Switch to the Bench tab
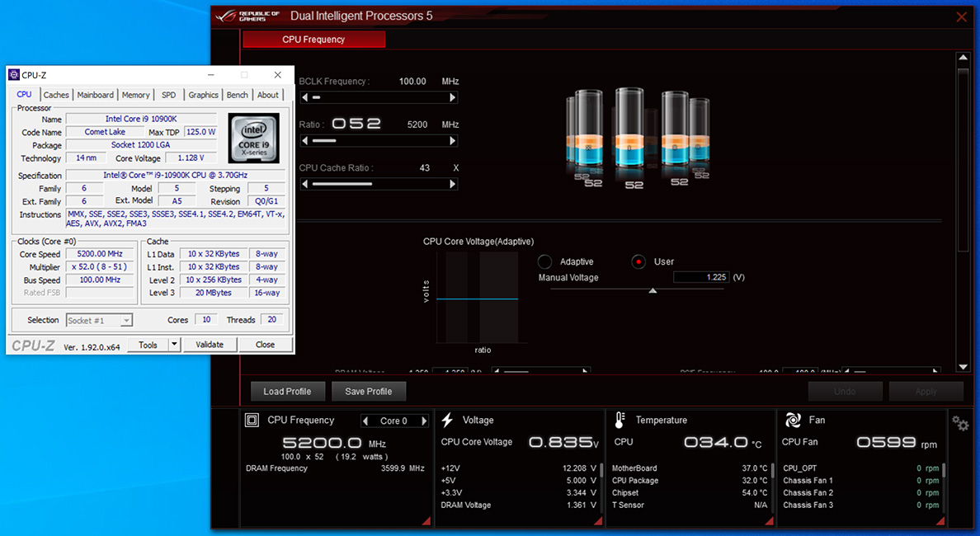The height and width of the screenshot is (536, 980). tap(238, 95)
